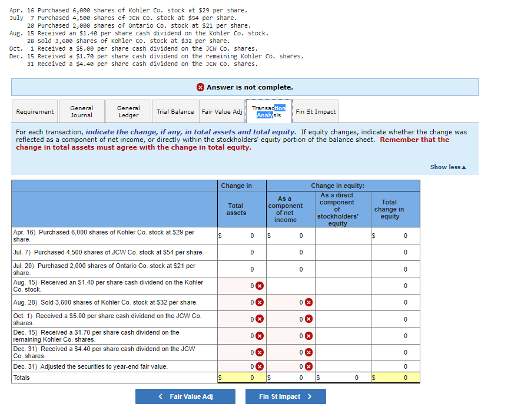This screenshot has width=531, height=420.
Task: Edit Jul. 7 total assets field
Action: (242, 252)
